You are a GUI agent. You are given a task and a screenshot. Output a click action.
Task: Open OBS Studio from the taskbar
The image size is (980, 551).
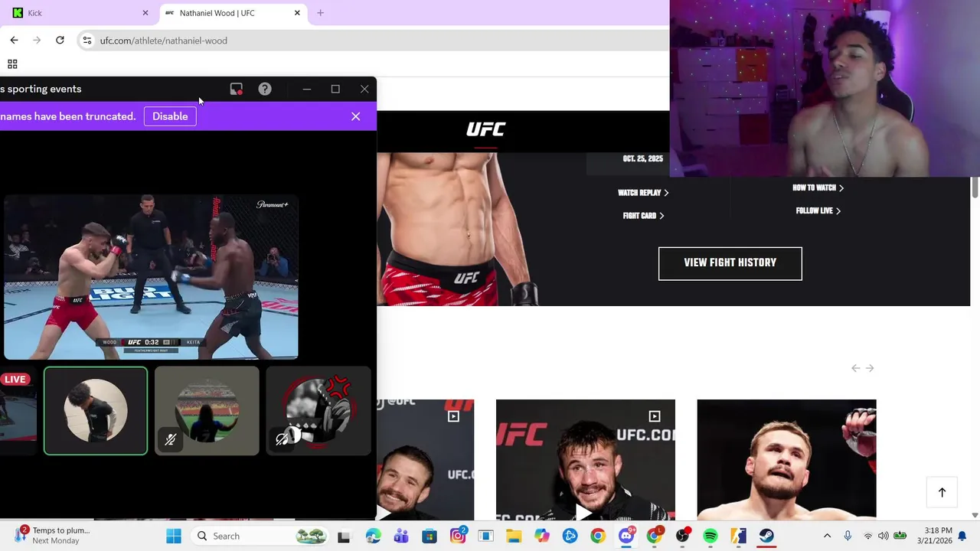coord(682,536)
